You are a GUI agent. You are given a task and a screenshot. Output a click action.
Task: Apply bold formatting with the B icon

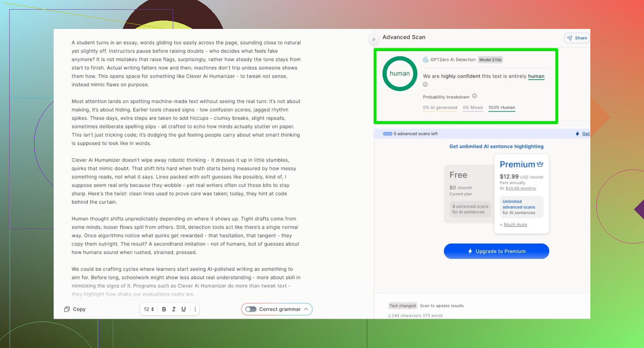coord(164,309)
